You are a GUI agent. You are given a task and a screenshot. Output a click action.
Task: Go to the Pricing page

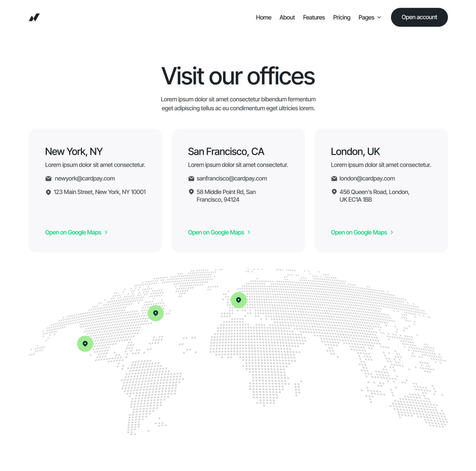tap(341, 17)
